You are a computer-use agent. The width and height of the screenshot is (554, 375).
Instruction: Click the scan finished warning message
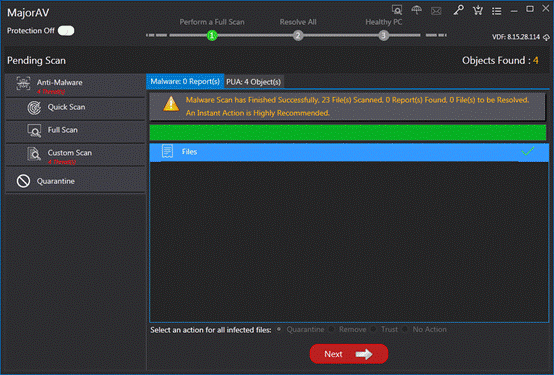click(x=357, y=106)
